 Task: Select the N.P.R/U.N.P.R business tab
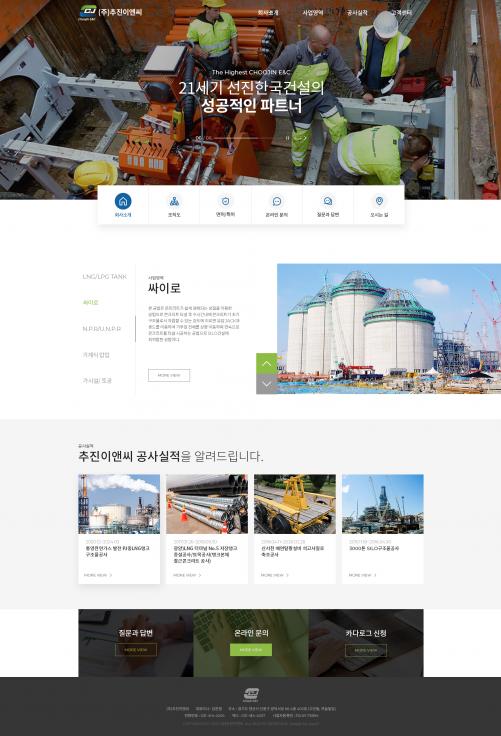tap(102, 329)
